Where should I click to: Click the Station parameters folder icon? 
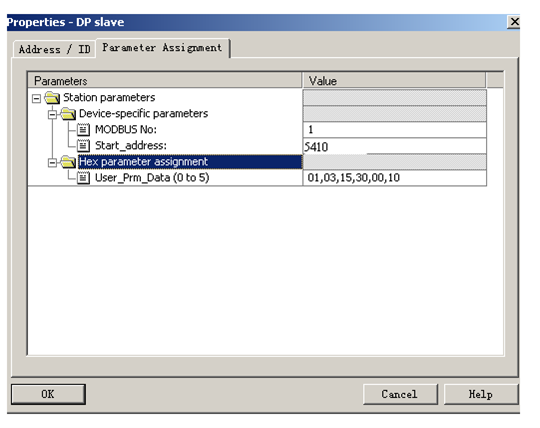point(52,98)
